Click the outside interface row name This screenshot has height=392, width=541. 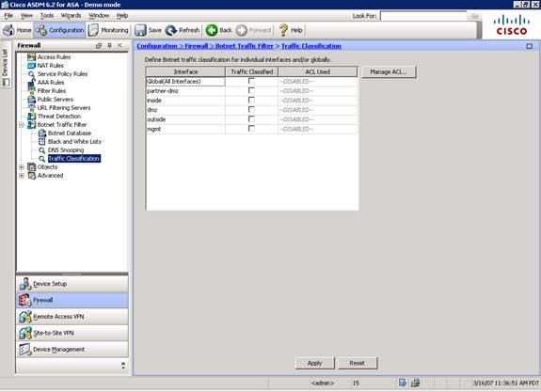point(156,119)
